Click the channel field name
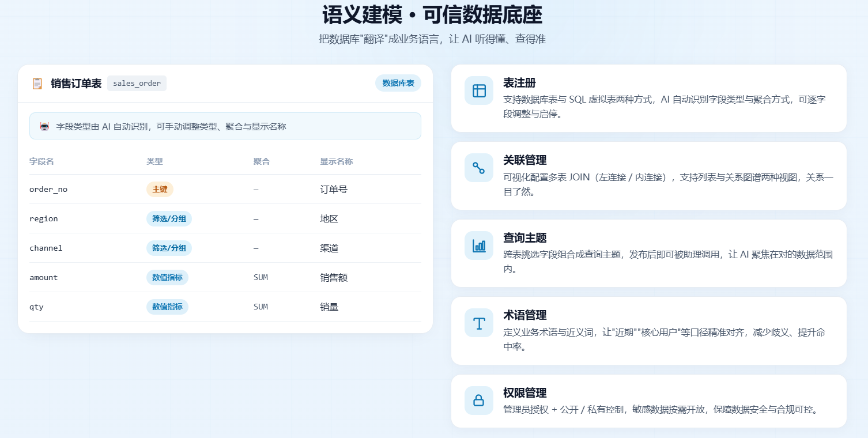 (46, 248)
